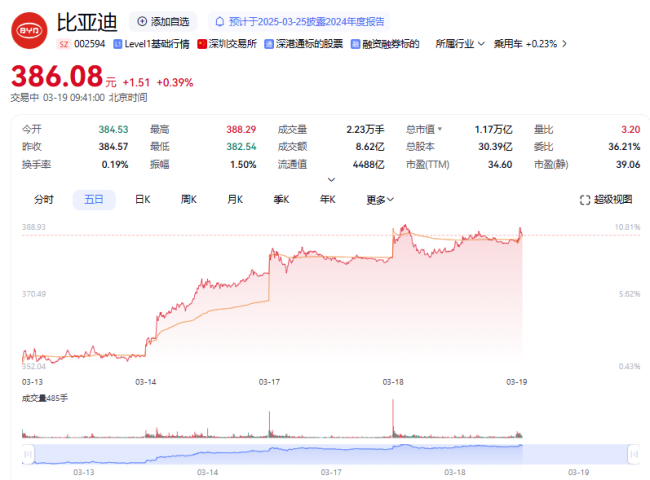The height and width of the screenshot is (480, 650).
Task: Switch to 年K chart tab
Action: (327, 200)
